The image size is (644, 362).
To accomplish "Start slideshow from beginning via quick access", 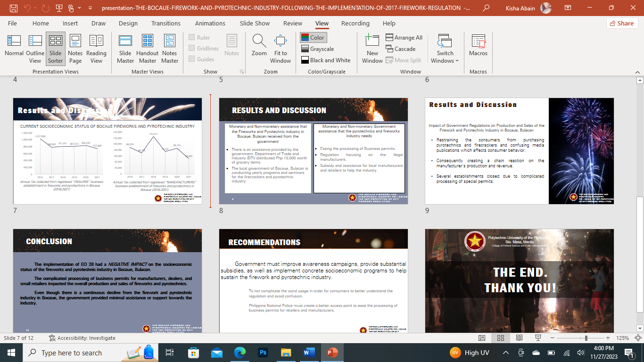I will click(x=59, y=8).
